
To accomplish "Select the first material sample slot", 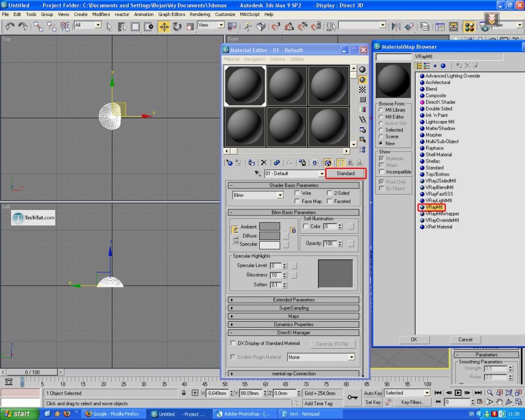I will (245, 86).
